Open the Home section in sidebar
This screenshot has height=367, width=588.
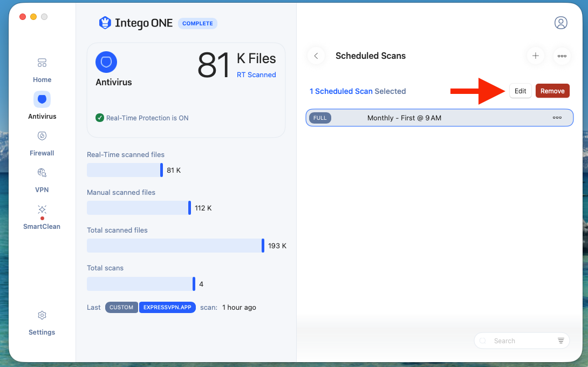[x=42, y=70]
